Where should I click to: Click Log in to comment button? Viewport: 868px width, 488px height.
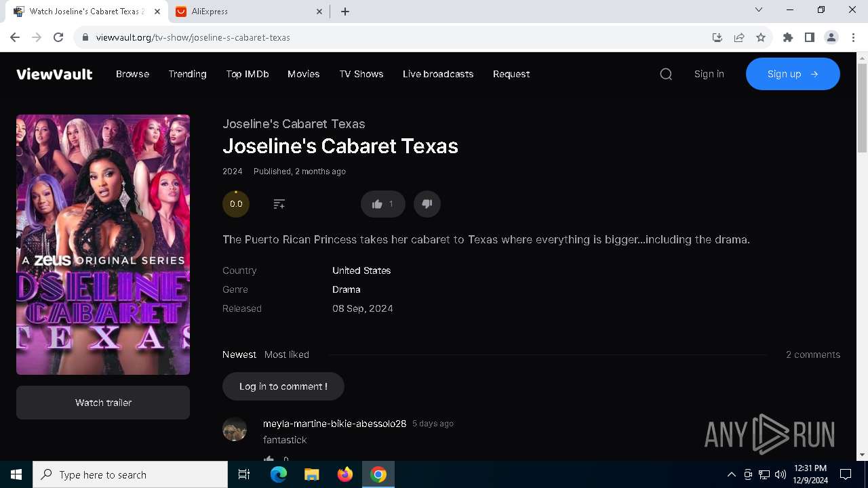283,386
